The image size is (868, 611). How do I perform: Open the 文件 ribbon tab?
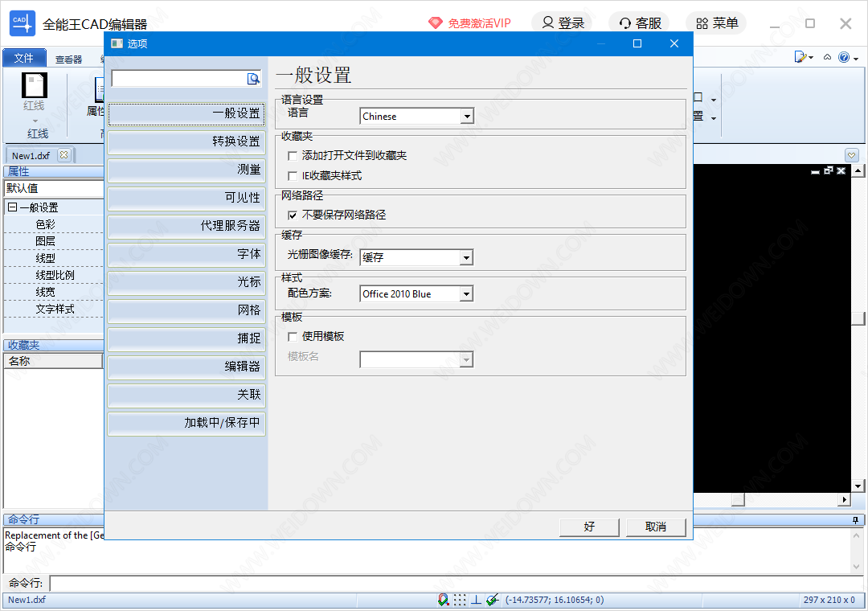pyautogui.click(x=24, y=58)
